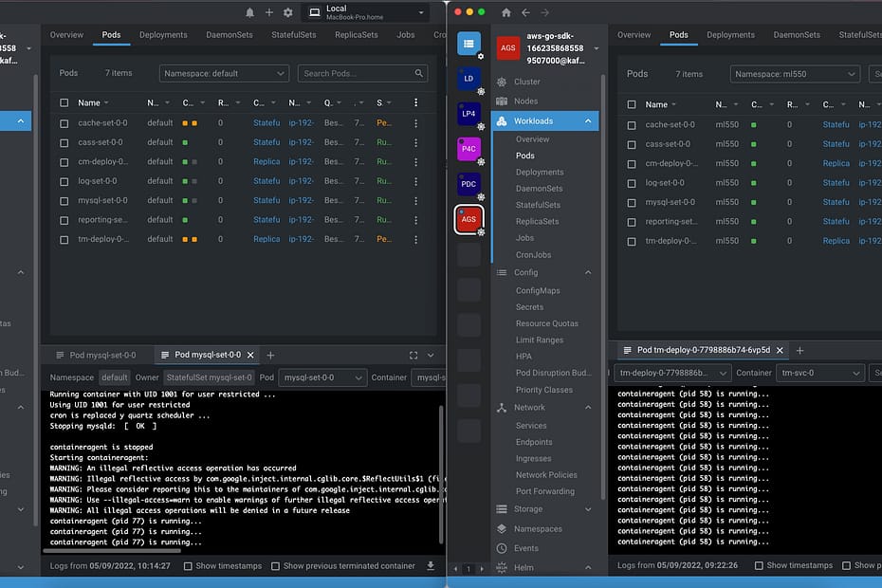Go to Nodes in the sidebar
Image resolution: width=882 pixels, height=588 pixels.
tap(525, 101)
